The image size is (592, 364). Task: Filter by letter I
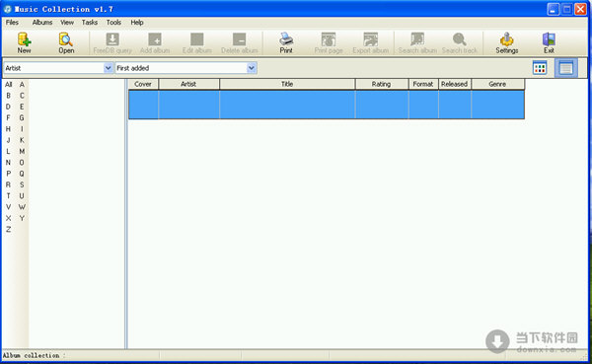[22, 129]
